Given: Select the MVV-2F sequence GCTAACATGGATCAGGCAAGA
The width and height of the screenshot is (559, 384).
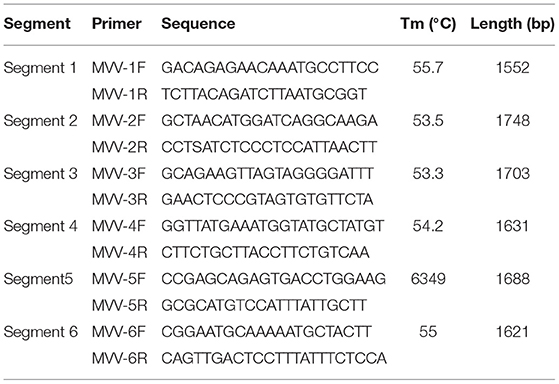Looking at the screenshot, I should tap(269, 121).
